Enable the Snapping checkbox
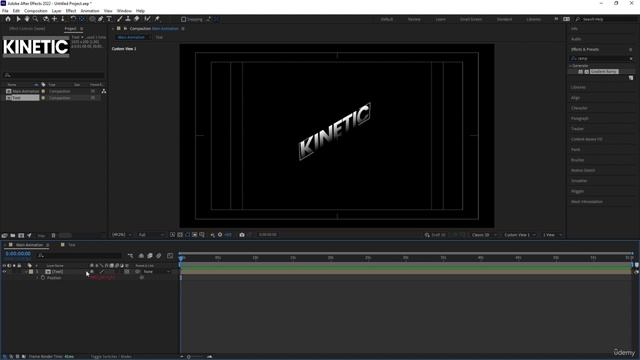640x360 pixels. (184, 19)
